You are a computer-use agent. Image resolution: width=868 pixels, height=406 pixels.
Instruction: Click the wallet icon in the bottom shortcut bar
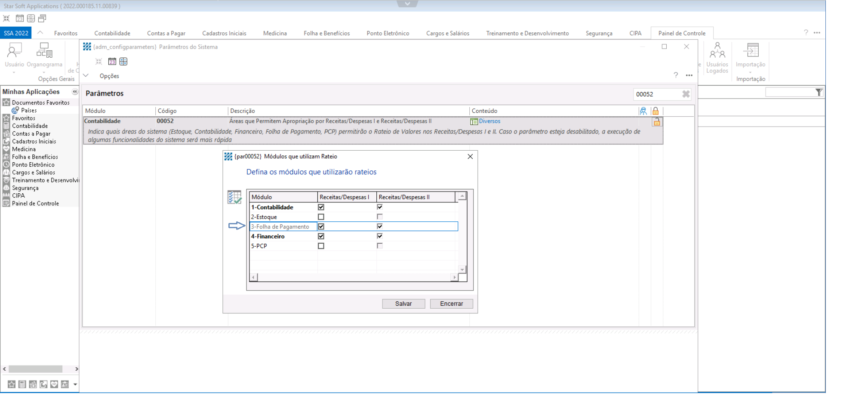coord(33,384)
